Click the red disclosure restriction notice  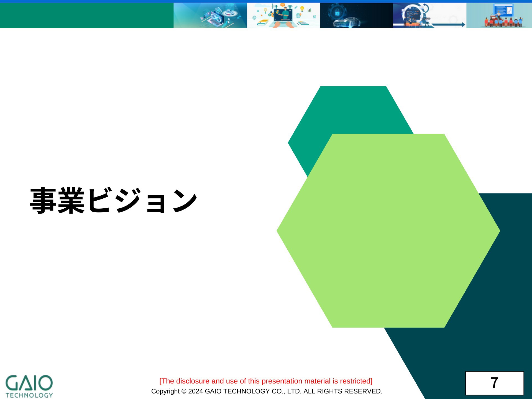(x=266, y=381)
